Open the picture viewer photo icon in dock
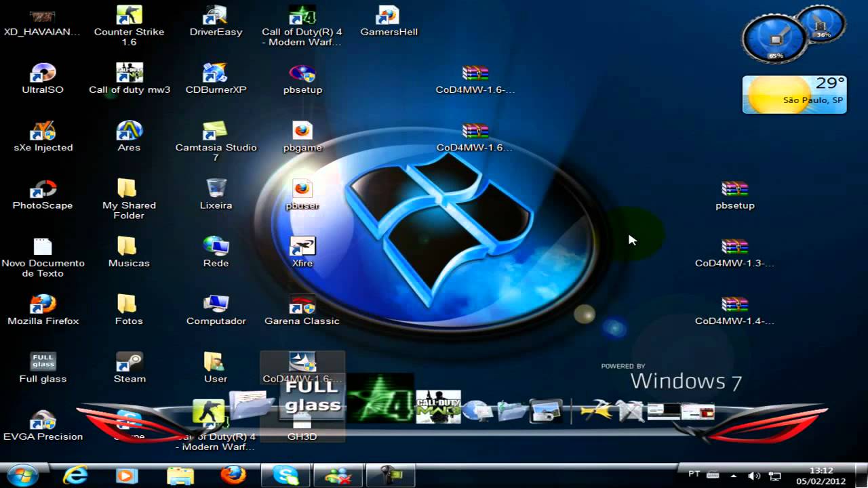 click(546, 411)
